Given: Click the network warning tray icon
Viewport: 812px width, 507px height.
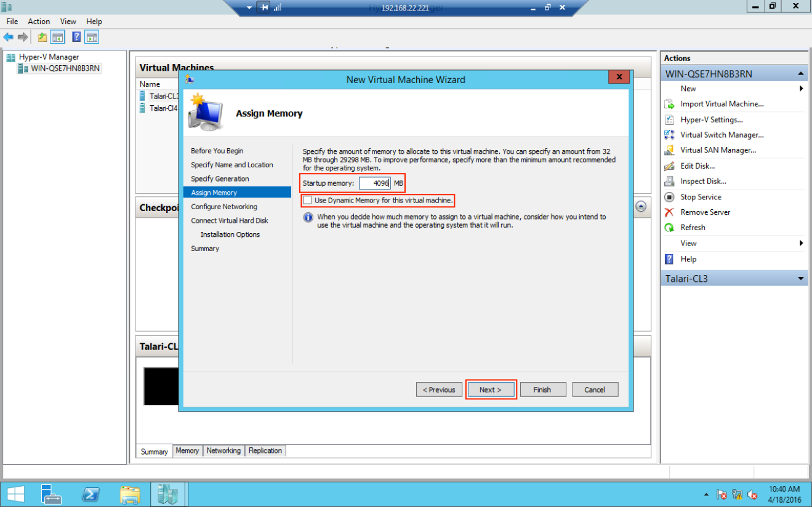Looking at the screenshot, I should [x=737, y=495].
